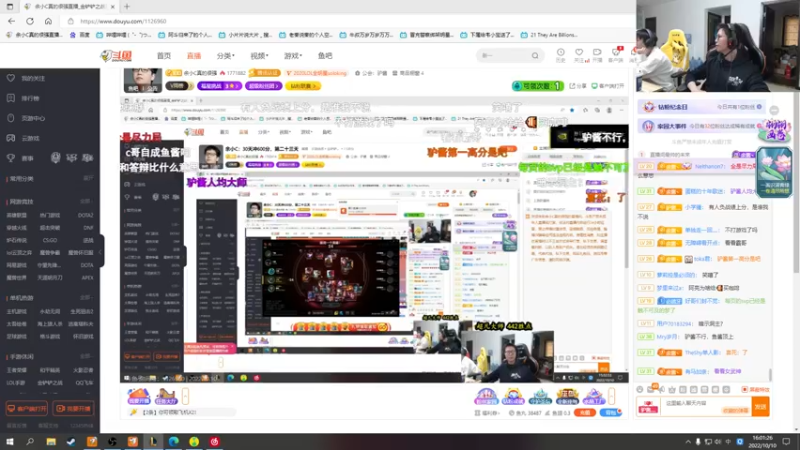Open the 关注 heart icon in header
The height and width of the screenshot is (450, 800).
tap(579, 55)
